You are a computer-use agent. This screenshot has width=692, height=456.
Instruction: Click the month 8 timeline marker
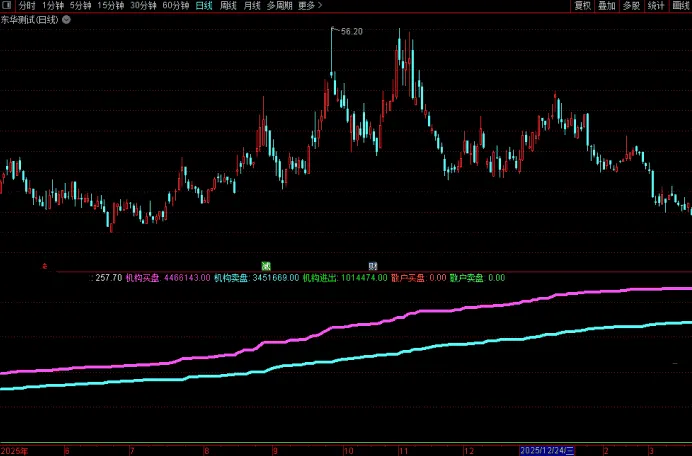pos(207,451)
